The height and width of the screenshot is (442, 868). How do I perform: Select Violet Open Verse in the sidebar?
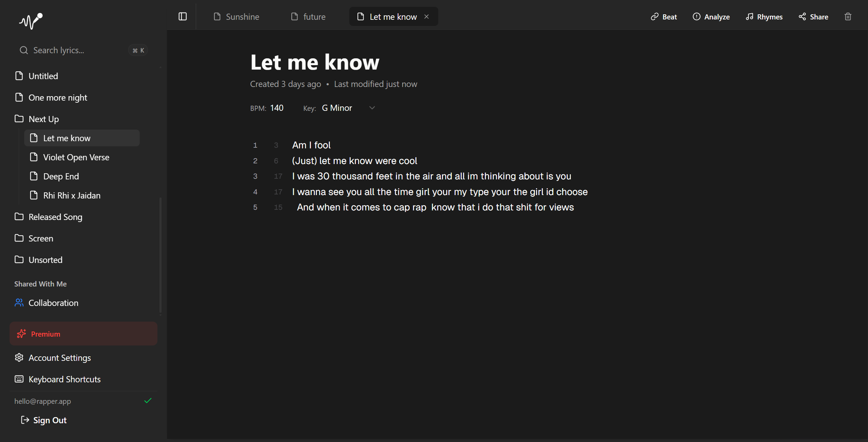point(76,157)
